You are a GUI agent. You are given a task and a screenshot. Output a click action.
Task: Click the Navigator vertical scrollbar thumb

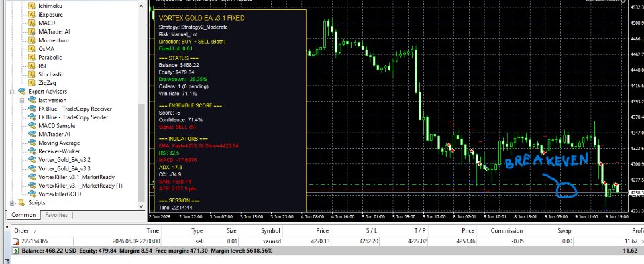point(142,153)
